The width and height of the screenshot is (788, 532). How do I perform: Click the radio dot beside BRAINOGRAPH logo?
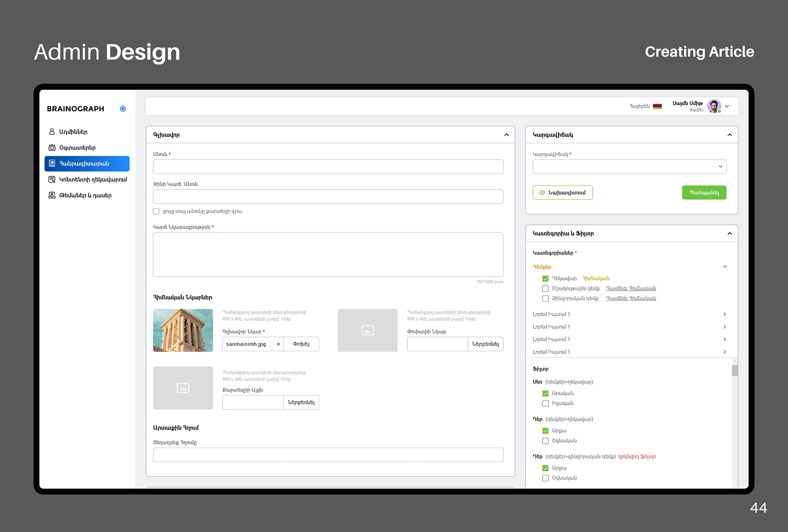[x=123, y=109]
